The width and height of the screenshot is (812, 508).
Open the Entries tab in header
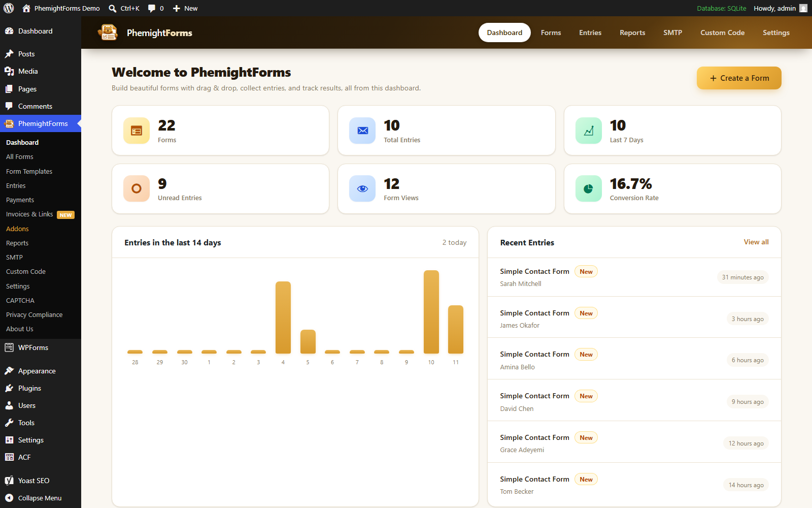(x=590, y=33)
